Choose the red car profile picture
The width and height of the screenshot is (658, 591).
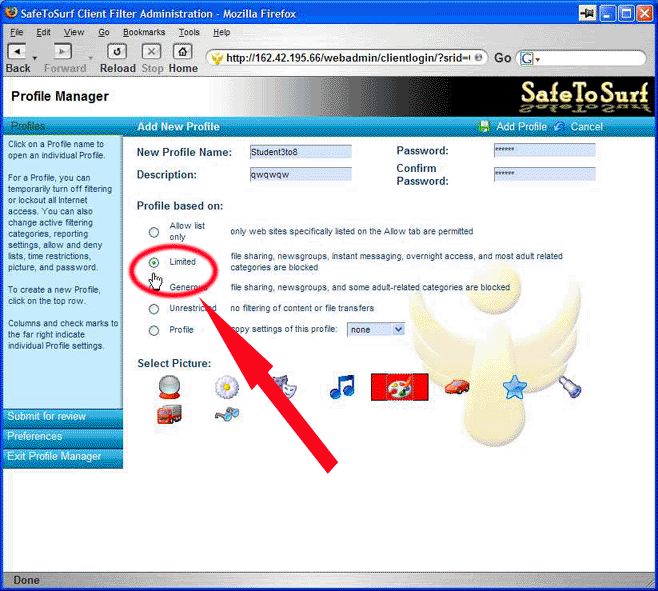coord(457,387)
